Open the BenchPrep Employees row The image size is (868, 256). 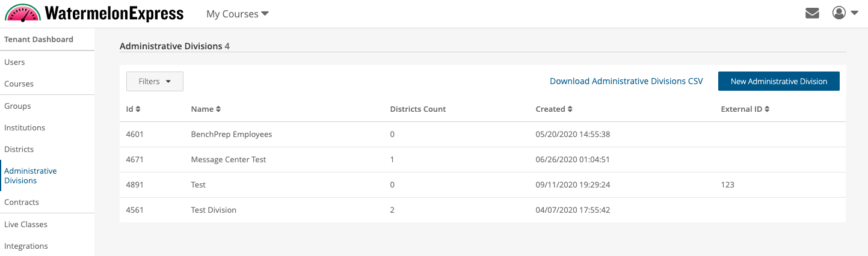tap(482, 135)
